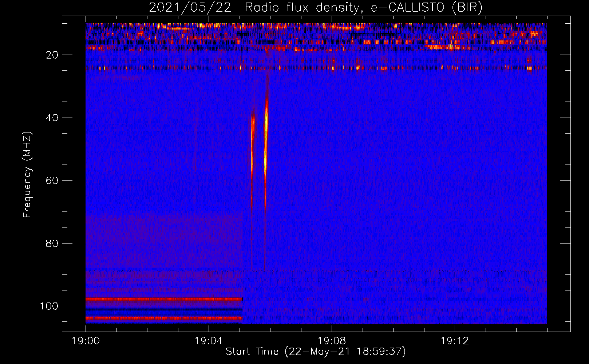589x364 pixels.
Task: Click the plot title '2021/05/22 Radio flux density'
Action: pyautogui.click(x=316, y=8)
